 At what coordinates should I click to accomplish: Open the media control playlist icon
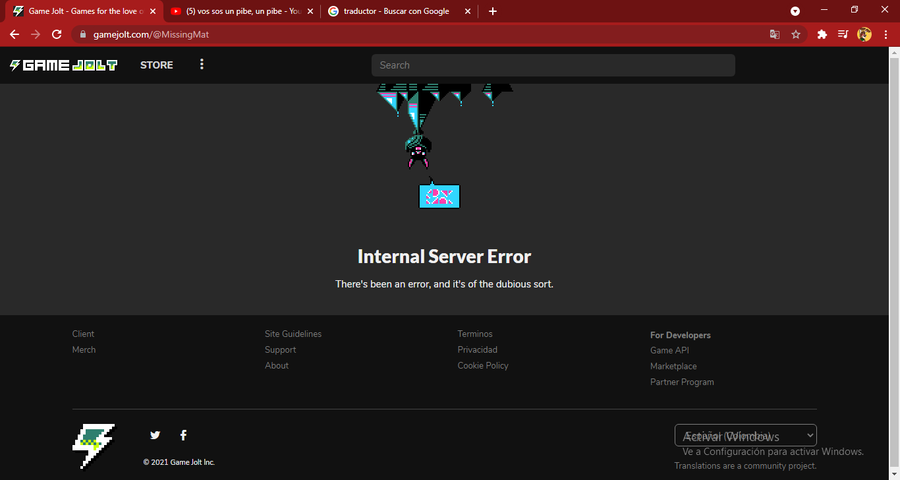click(x=843, y=34)
